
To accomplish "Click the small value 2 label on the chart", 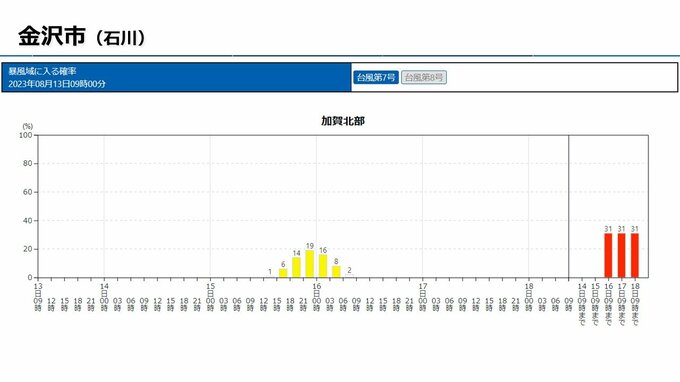I will 349,270.
